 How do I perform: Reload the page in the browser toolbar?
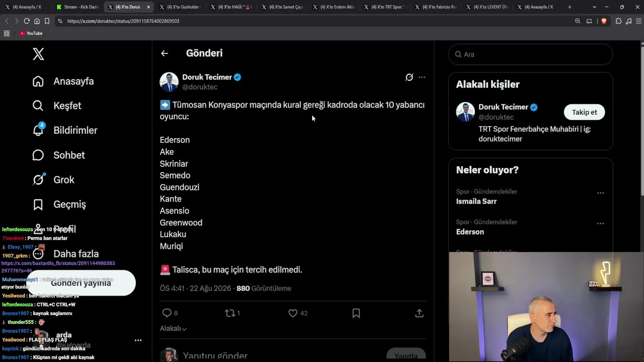click(x=27, y=21)
